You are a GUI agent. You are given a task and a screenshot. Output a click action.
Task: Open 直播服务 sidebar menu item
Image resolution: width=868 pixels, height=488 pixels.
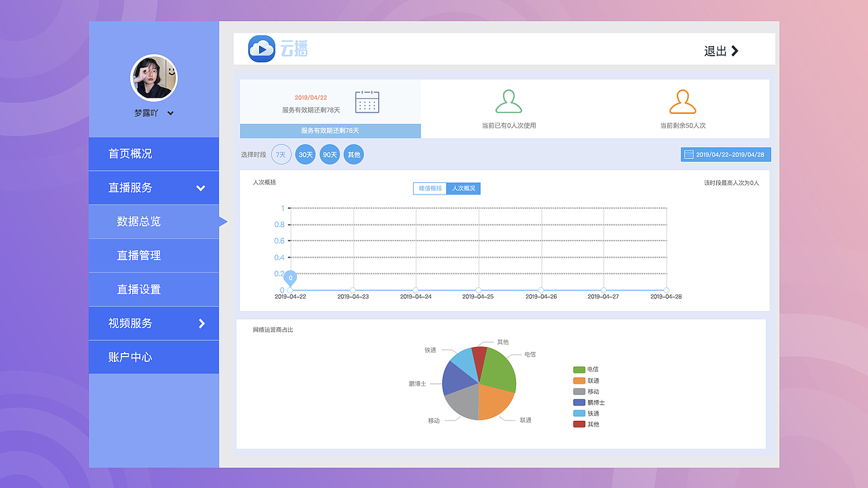[154, 188]
